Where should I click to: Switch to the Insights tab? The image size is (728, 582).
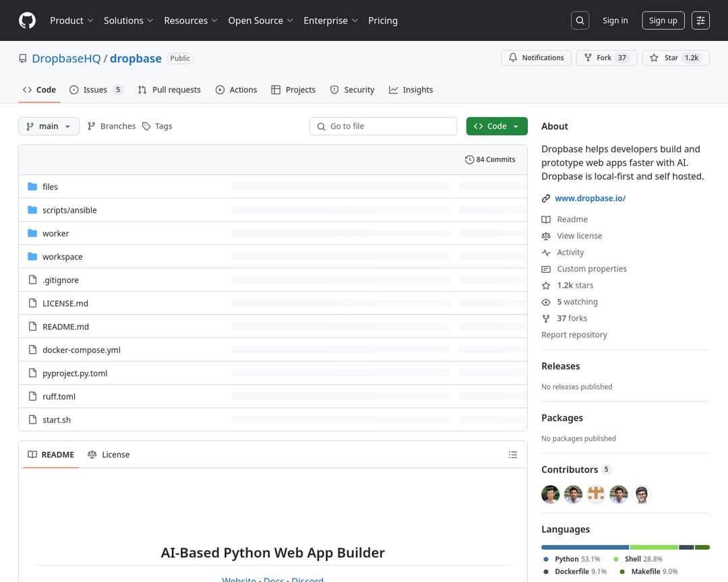(x=411, y=90)
